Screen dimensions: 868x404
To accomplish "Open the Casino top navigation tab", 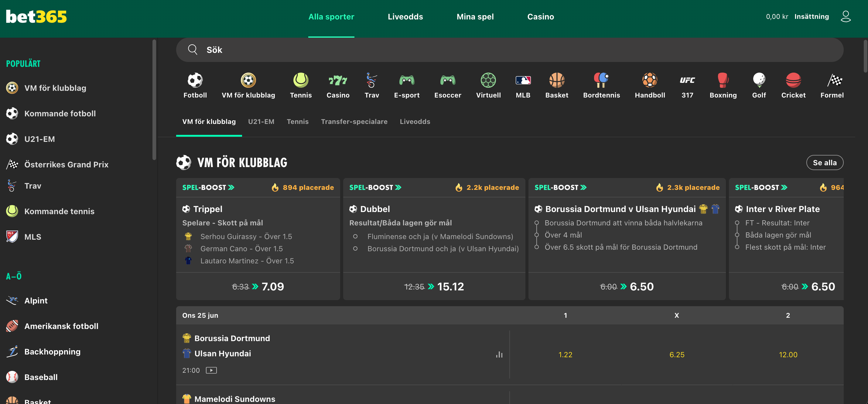I will click(540, 16).
